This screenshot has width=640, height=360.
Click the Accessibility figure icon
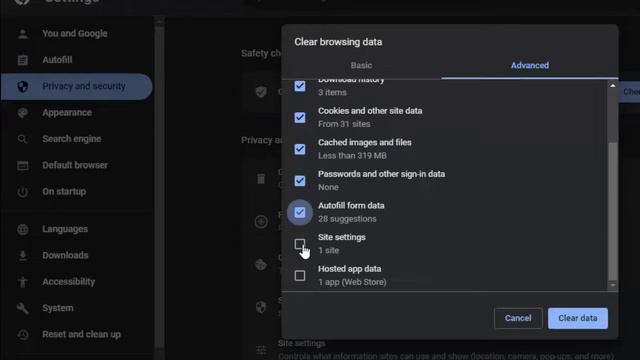23,282
